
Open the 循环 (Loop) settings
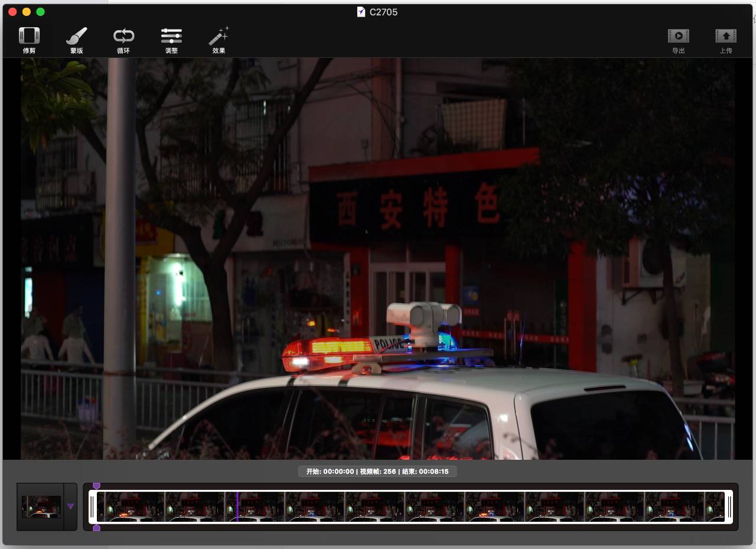pyautogui.click(x=123, y=40)
